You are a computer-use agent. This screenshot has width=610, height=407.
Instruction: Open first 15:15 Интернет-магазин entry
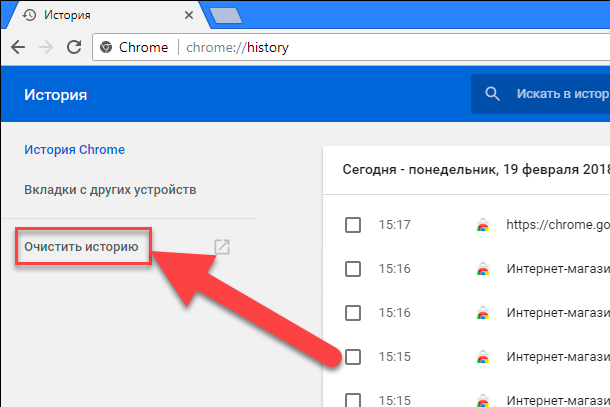tap(558, 356)
